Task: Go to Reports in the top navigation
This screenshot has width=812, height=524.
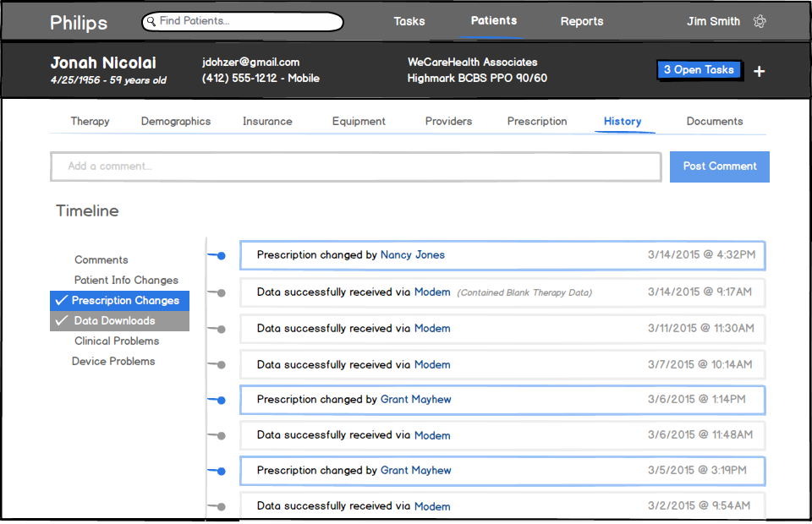Action: [x=582, y=22]
